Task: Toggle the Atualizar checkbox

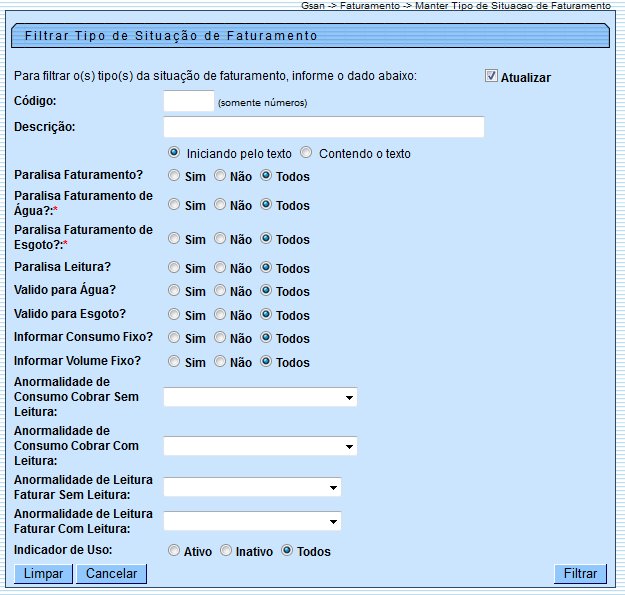Action: point(491,76)
